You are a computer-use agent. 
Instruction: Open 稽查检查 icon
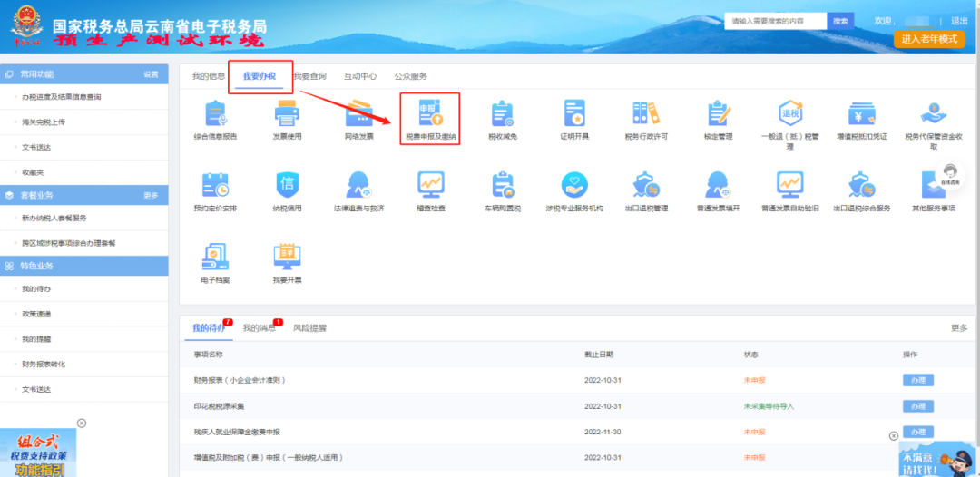click(431, 185)
